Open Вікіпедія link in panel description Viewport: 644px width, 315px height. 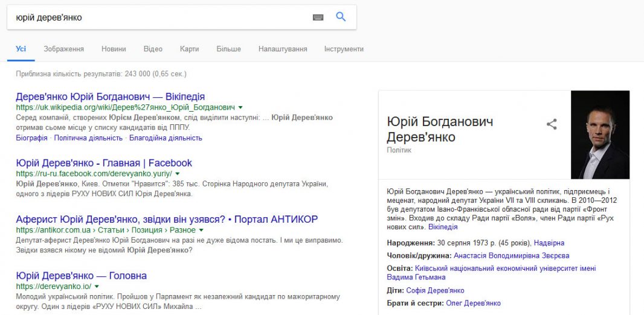(x=443, y=227)
